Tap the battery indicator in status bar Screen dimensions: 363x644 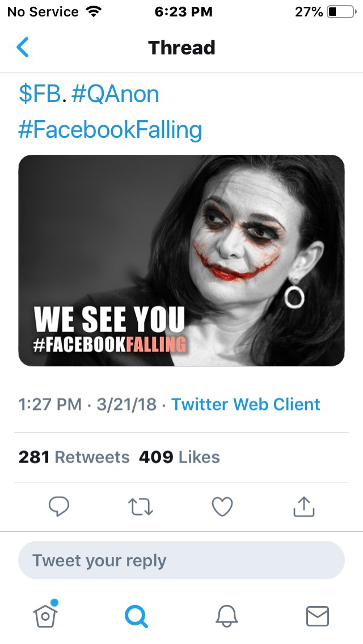(x=340, y=12)
